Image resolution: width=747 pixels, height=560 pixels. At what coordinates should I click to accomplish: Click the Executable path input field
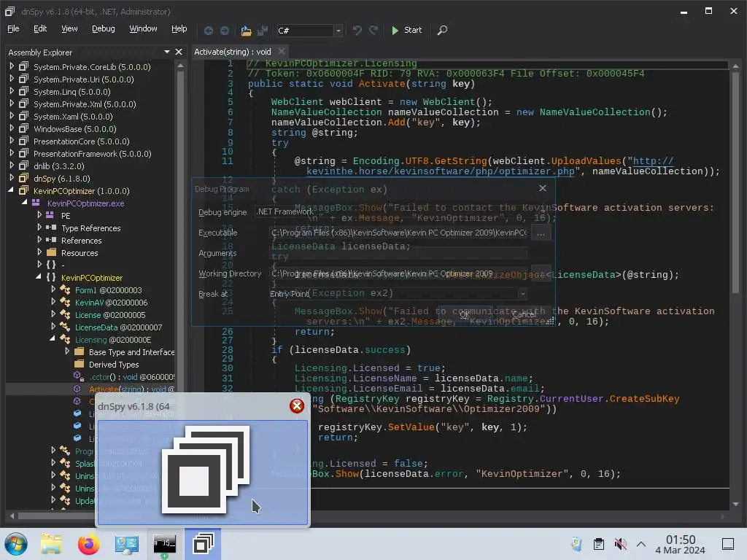click(398, 233)
